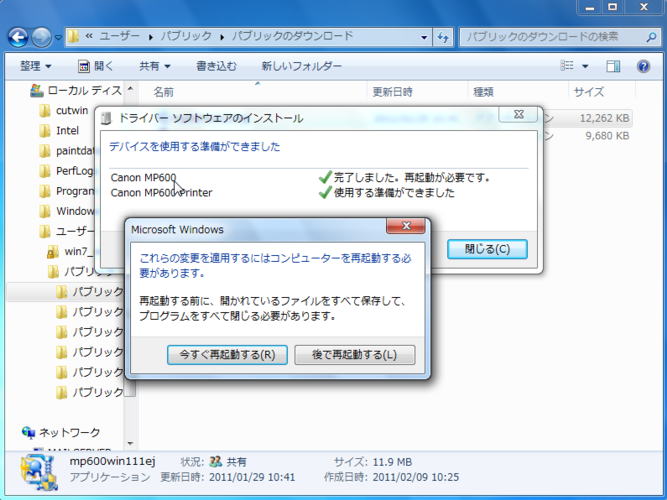667x500 pixels.
Task: Click the green checkmark beside 使用する準備ができました
Action: [x=325, y=193]
